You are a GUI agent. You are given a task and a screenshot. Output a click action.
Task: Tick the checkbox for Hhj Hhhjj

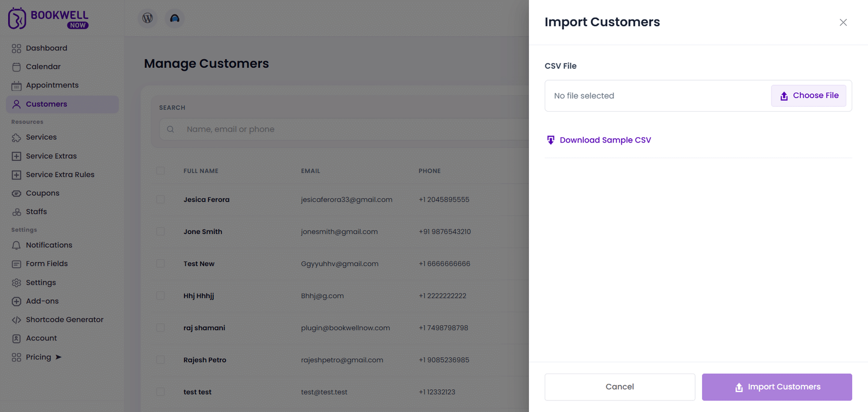pos(161,295)
